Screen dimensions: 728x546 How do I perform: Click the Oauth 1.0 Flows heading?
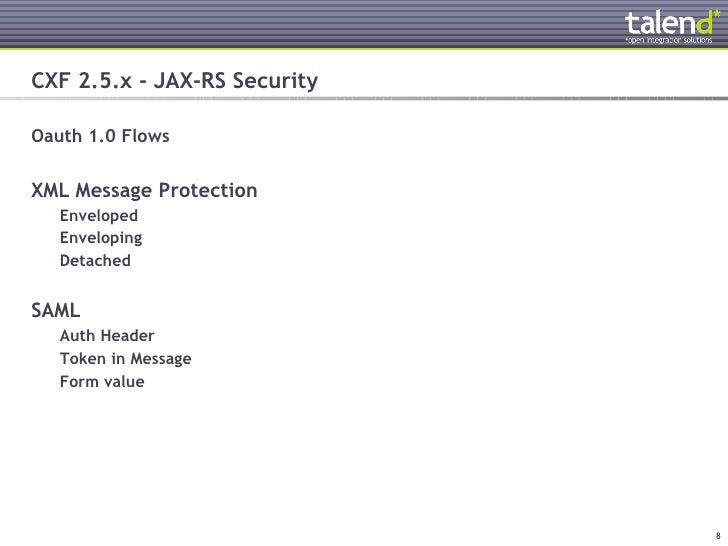100,136
